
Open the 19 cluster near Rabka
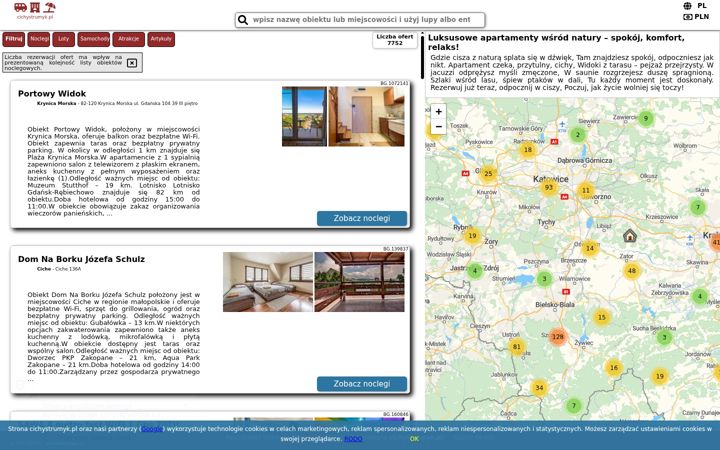tap(659, 376)
